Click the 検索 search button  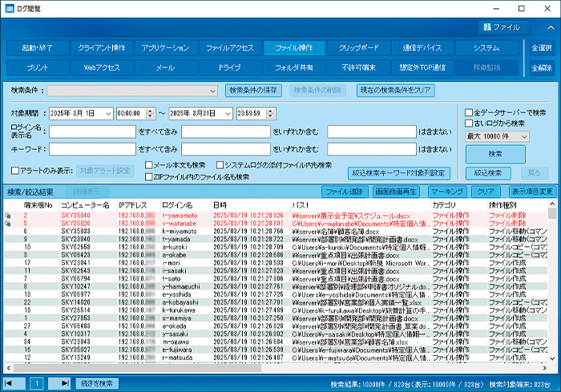495,154
